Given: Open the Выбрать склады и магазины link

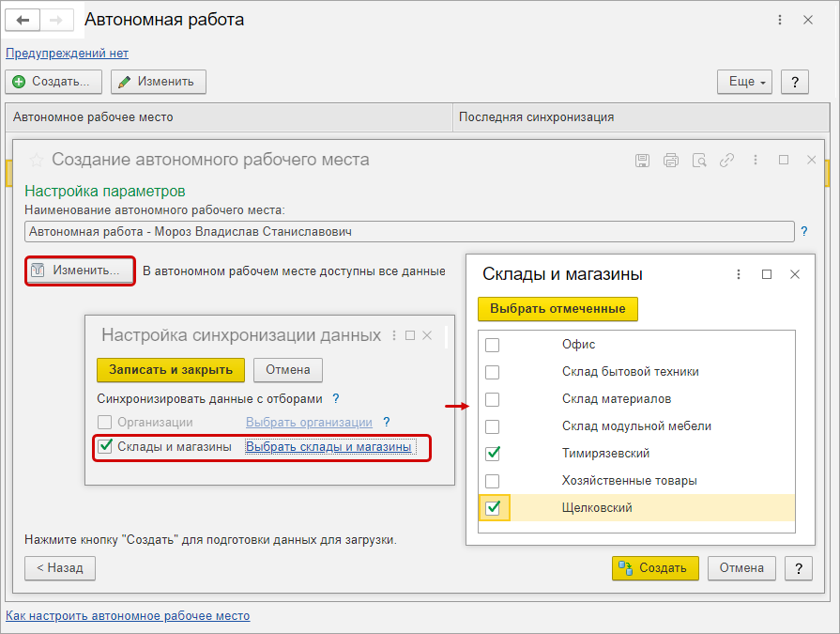Looking at the screenshot, I should click(328, 447).
